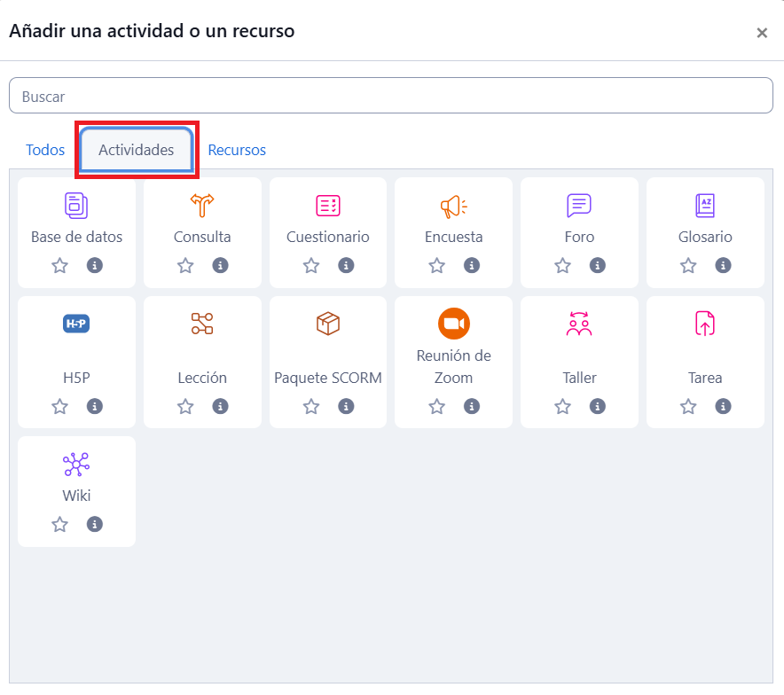Select the Consulta activity icon
Screen dimensions: 784x695
pyautogui.click(x=202, y=206)
